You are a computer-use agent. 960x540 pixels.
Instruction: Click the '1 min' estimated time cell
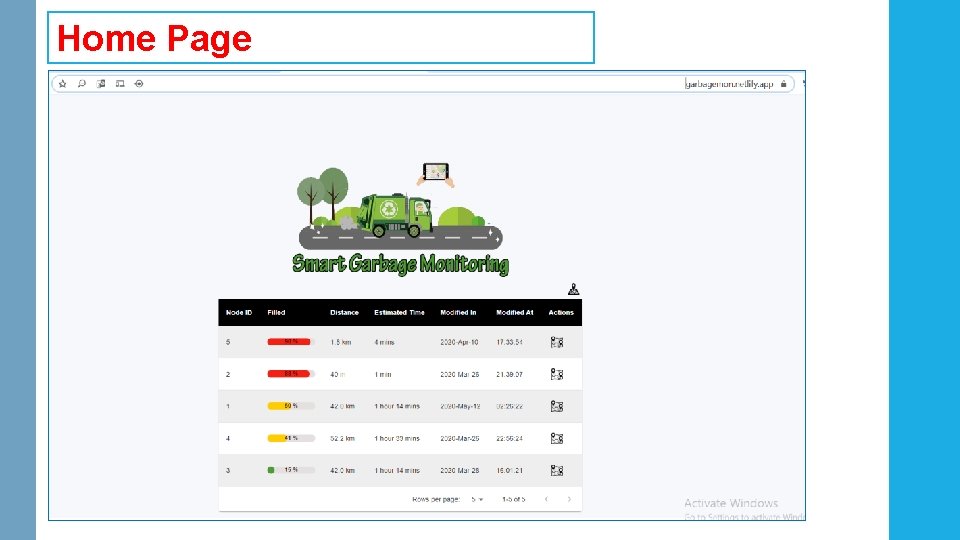(x=383, y=374)
